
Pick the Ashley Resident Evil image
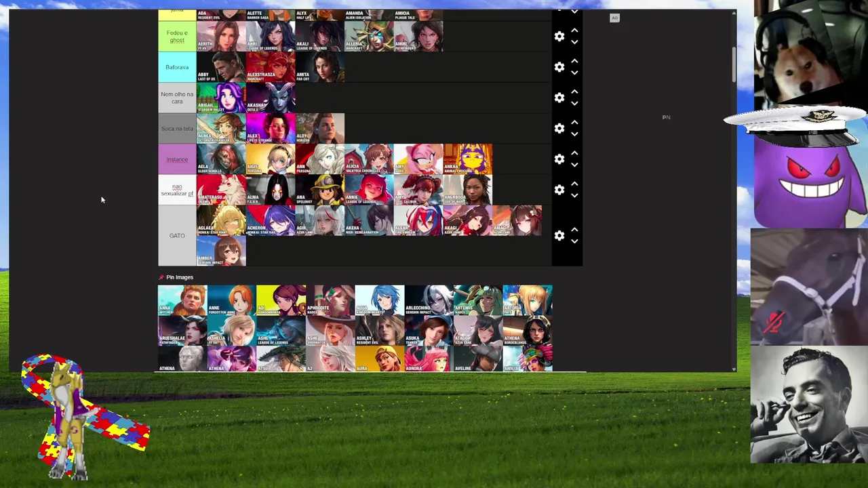pos(380,331)
